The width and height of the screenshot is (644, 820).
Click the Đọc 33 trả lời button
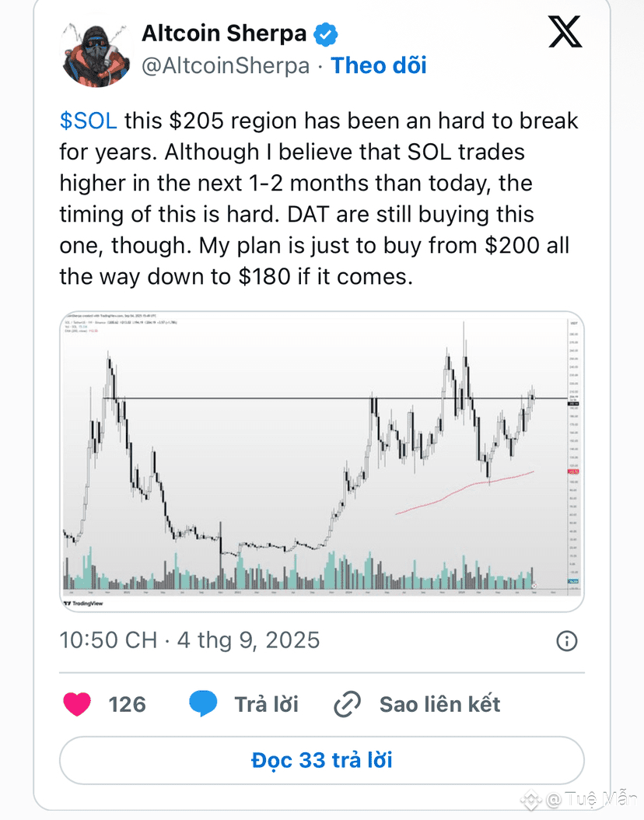(321, 760)
